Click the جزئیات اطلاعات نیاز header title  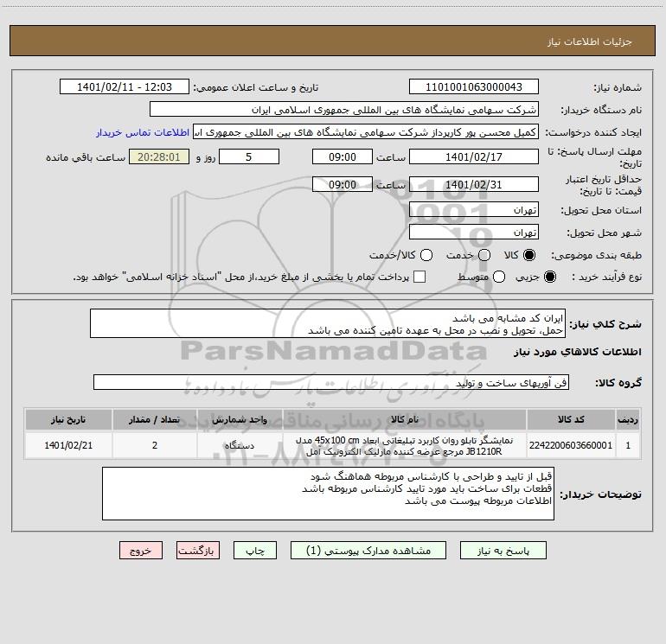click(x=589, y=41)
